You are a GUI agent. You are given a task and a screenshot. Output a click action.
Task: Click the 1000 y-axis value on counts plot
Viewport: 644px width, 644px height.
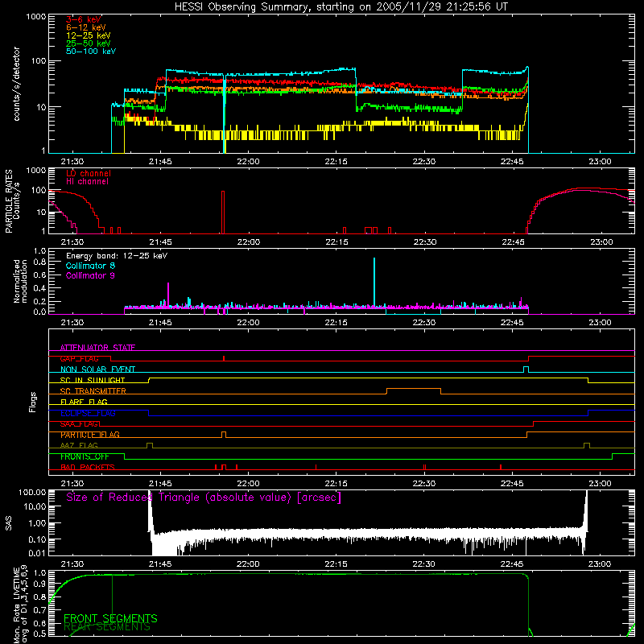pos(36,17)
